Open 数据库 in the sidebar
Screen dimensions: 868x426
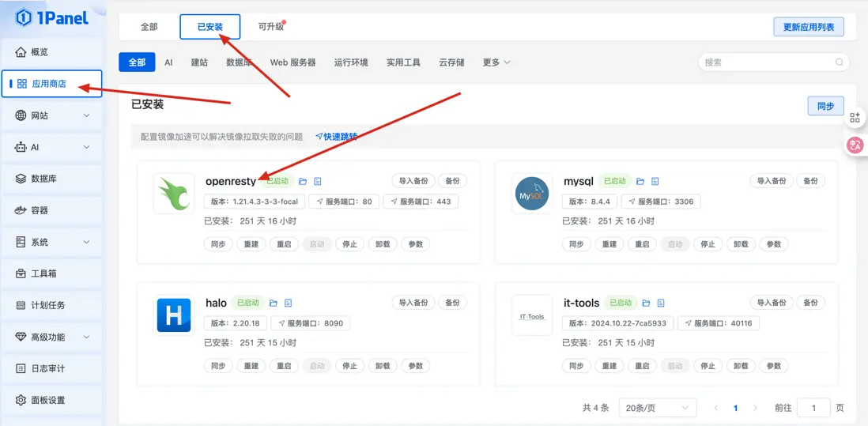coord(51,179)
